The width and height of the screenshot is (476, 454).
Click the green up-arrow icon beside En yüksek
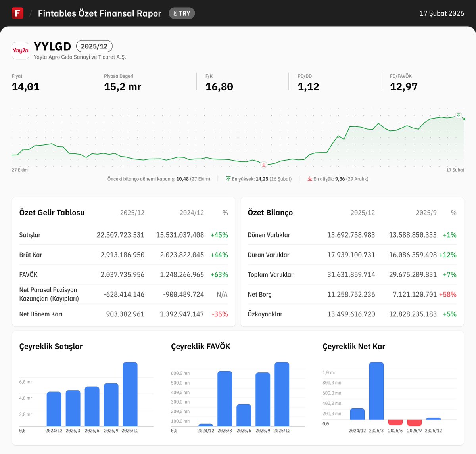click(x=228, y=179)
